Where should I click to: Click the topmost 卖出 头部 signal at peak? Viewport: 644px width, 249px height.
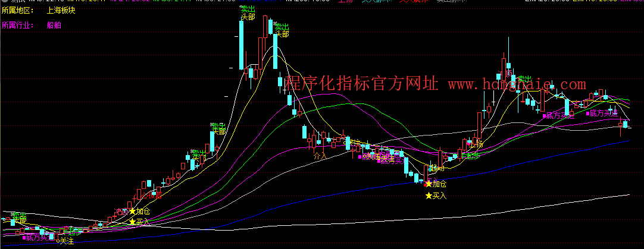[x=248, y=13]
